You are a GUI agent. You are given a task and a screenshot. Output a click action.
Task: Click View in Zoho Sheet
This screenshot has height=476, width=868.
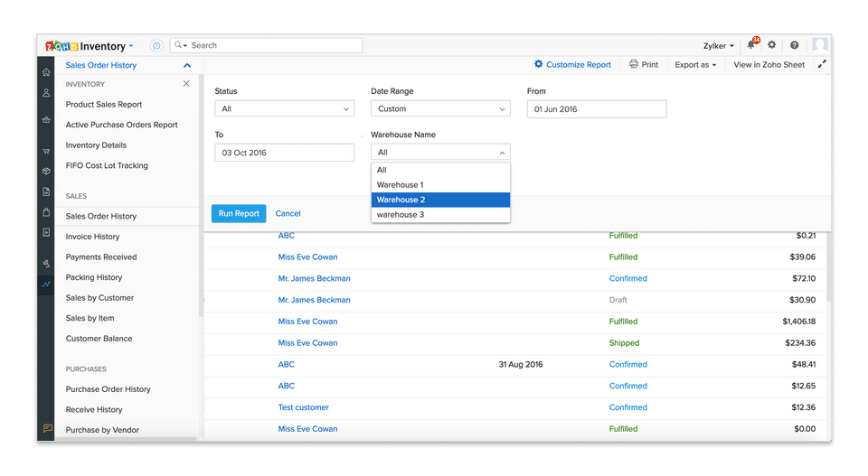point(769,65)
